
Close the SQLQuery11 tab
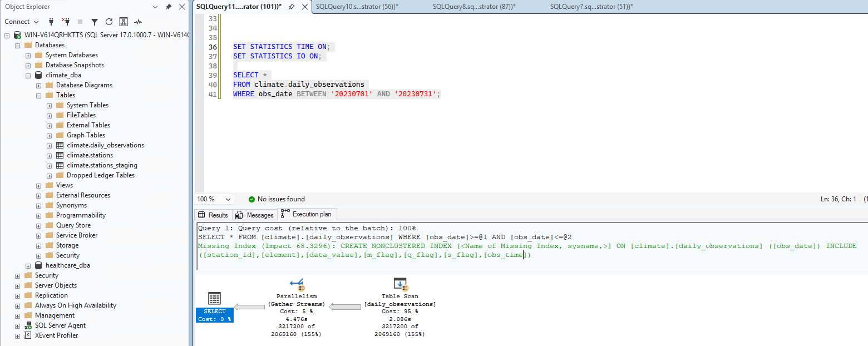304,7
